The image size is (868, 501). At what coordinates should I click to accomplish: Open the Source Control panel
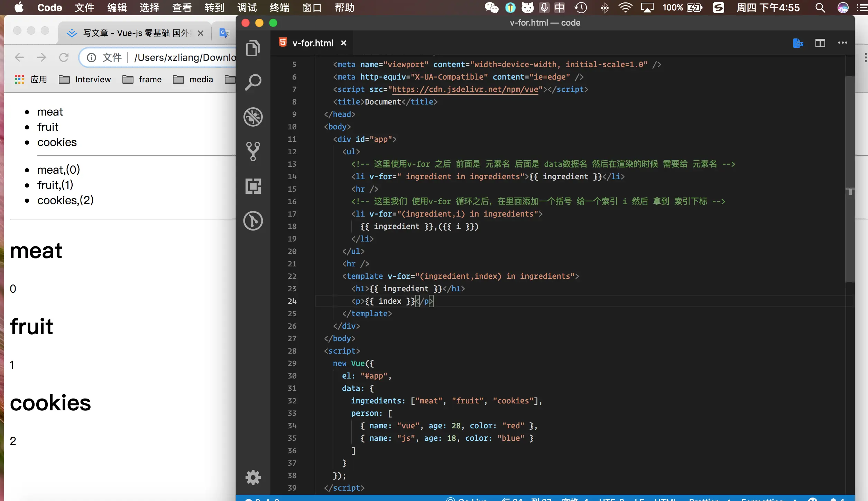pyautogui.click(x=253, y=152)
